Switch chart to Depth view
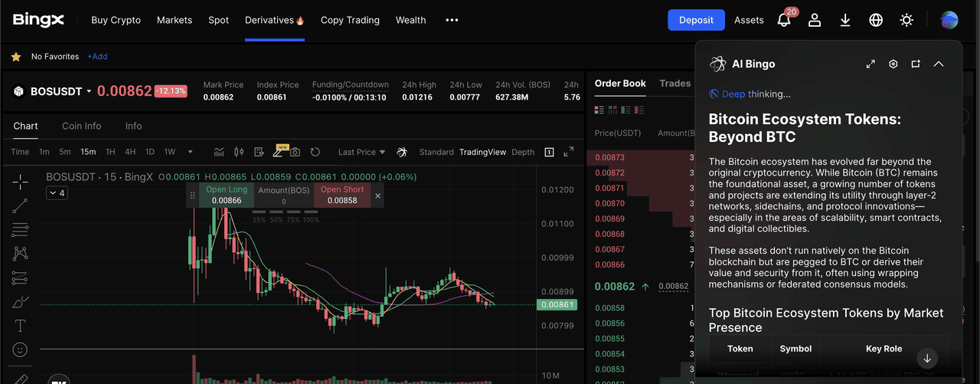Viewport: 980px width, 384px height. coord(523,152)
